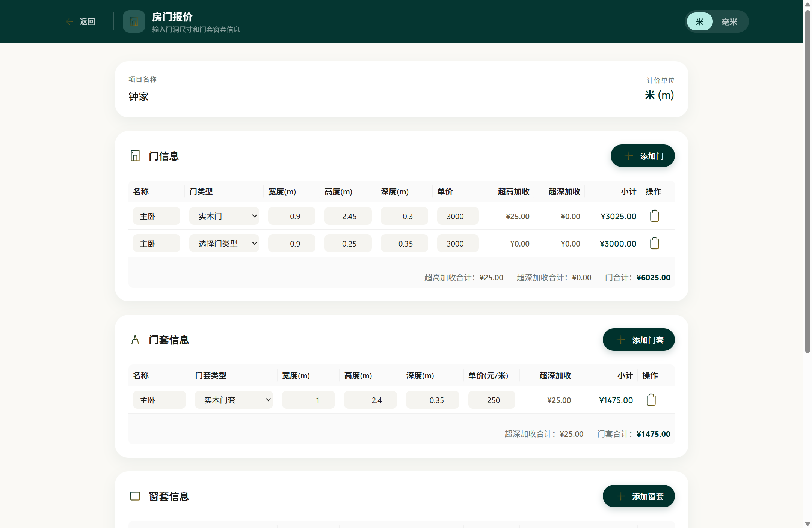Image resolution: width=812 pixels, height=528 pixels.
Task: Delete the door row with subtotal ¥3000.00
Action: pyautogui.click(x=654, y=243)
